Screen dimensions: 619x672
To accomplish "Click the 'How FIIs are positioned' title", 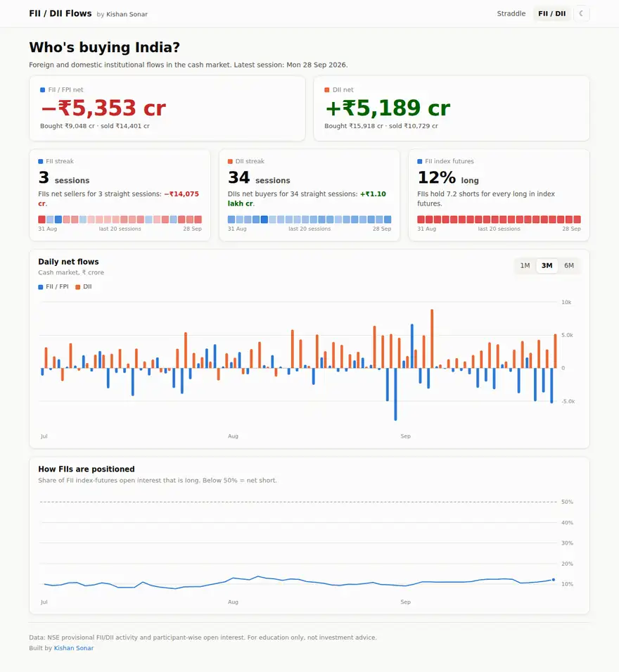I will (87, 469).
